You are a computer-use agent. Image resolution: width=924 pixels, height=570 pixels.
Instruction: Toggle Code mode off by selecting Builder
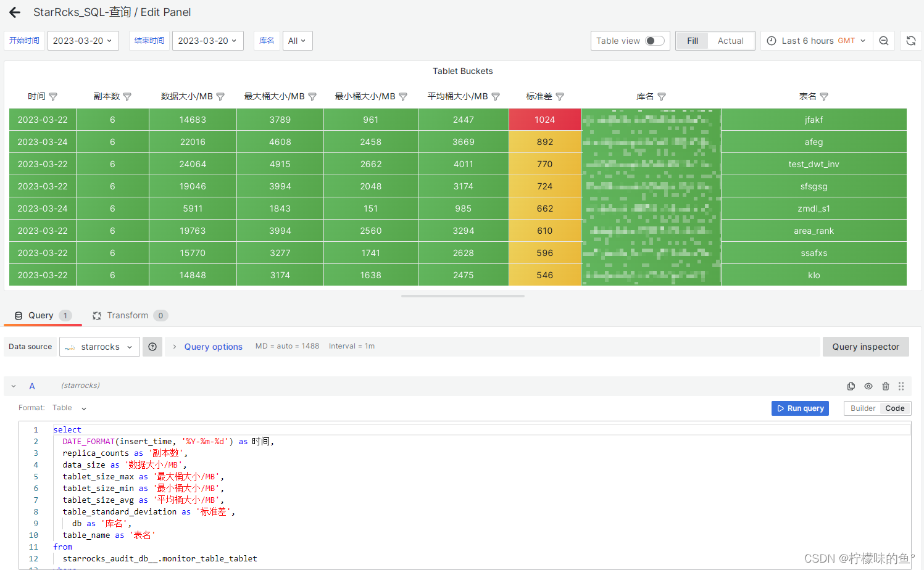[x=862, y=408]
